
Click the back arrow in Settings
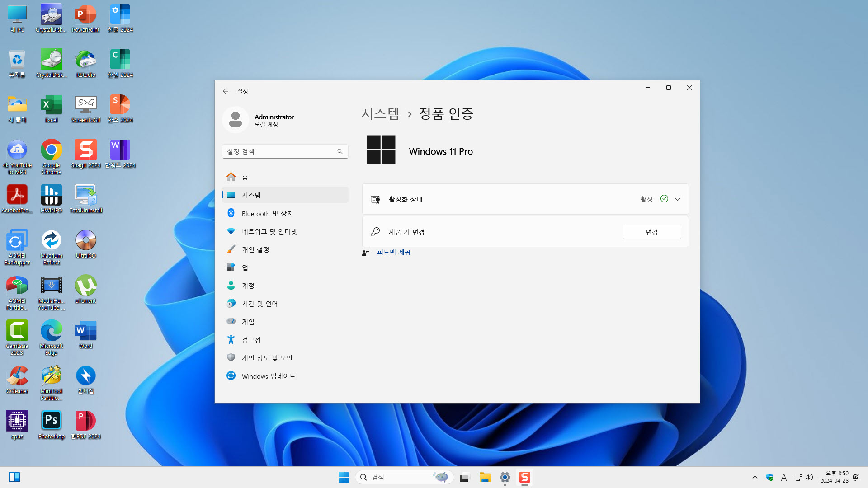pyautogui.click(x=225, y=91)
